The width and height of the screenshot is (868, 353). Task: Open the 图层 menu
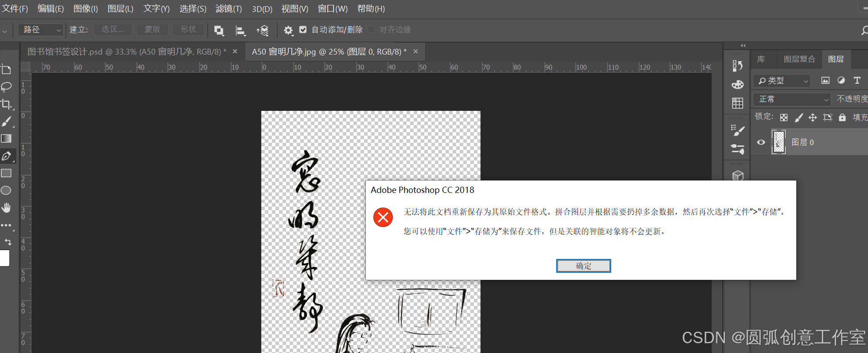pos(120,9)
